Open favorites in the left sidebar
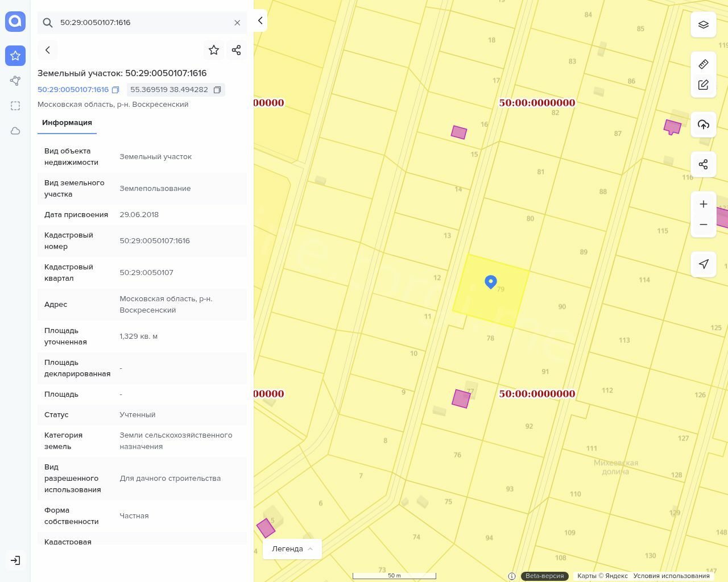This screenshot has height=582, width=728. tap(15, 56)
